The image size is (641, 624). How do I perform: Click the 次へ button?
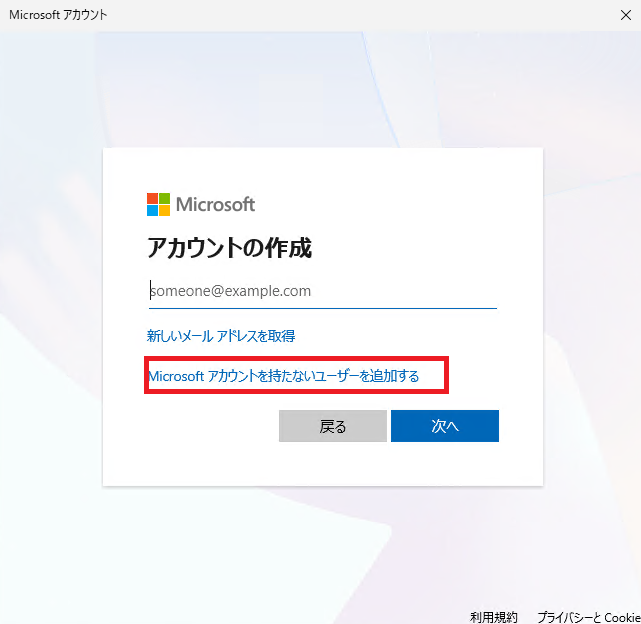click(445, 426)
